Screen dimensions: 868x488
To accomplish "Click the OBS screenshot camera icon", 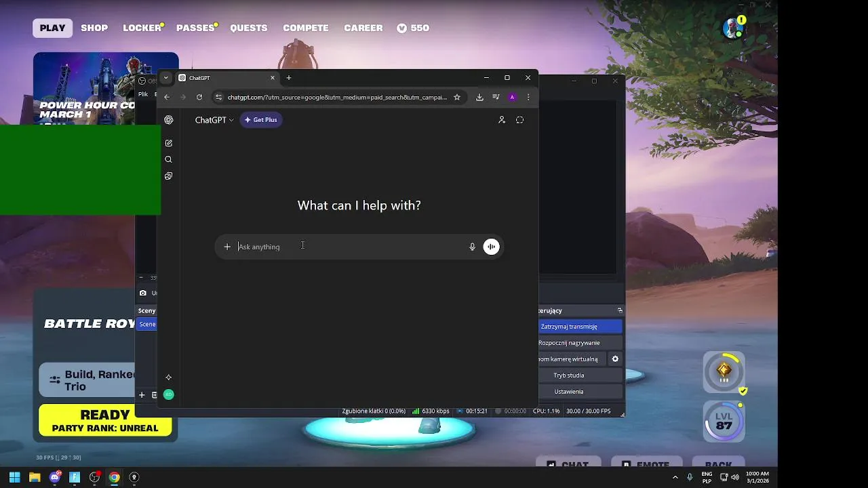I will tap(142, 293).
